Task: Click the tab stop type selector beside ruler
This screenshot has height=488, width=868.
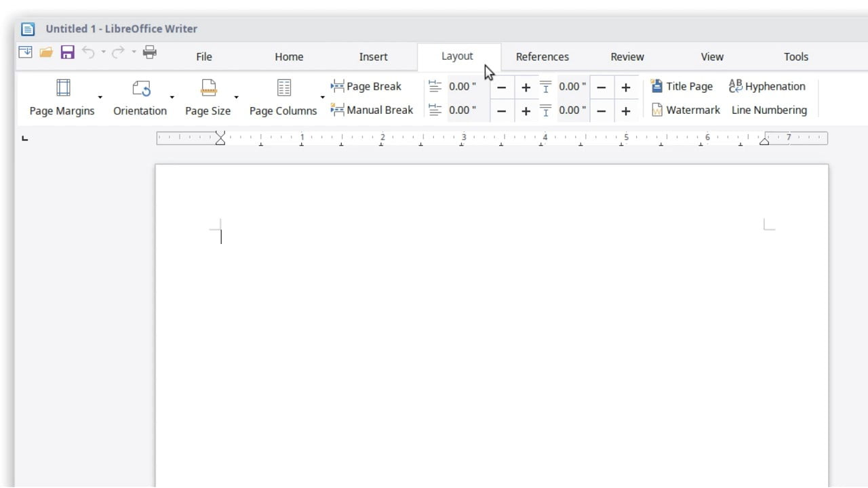Action: pyautogui.click(x=25, y=138)
